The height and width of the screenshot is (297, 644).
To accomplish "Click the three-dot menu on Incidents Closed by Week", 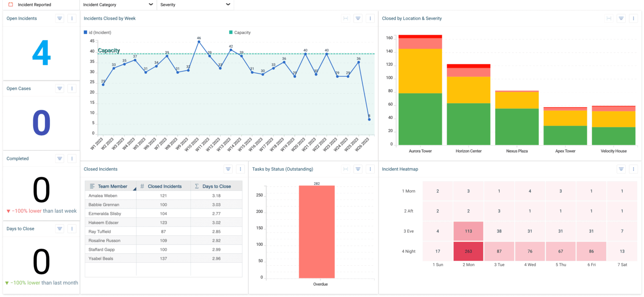I will (x=370, y=18).
